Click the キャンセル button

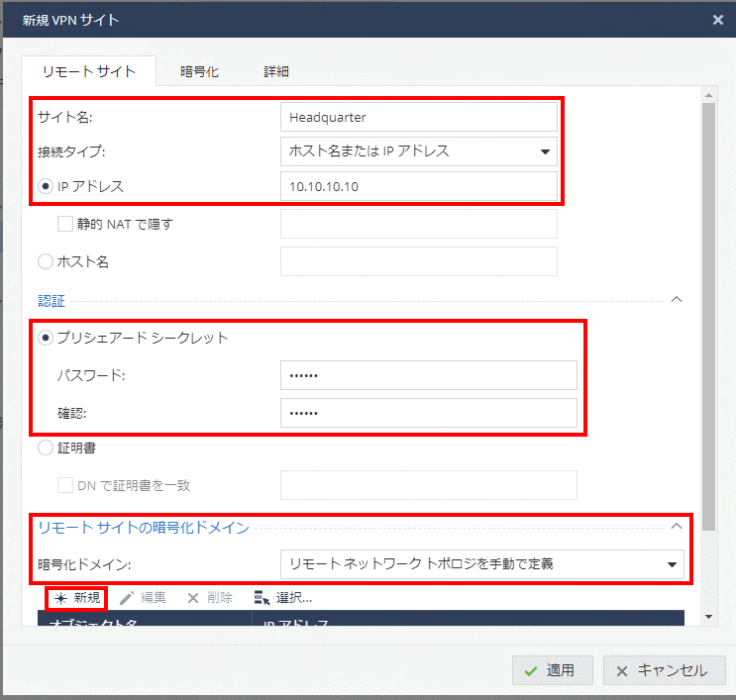point(664,670)
